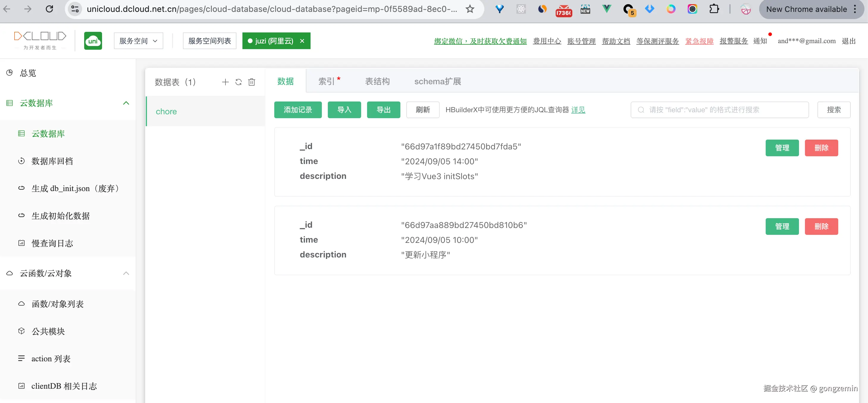868x403 pixels.
Task: Open the 详见 link for the JQL query tool
Action: [578, 110]
